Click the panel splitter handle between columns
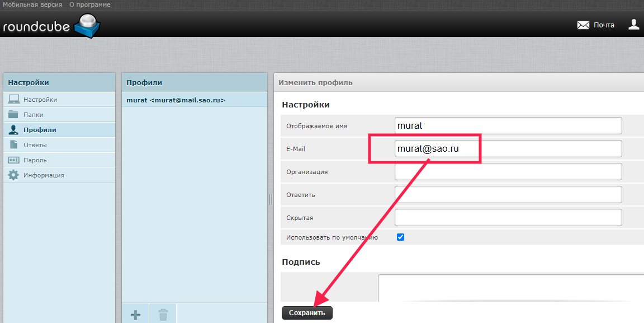644x323 pixels. [x=271, y=199]
